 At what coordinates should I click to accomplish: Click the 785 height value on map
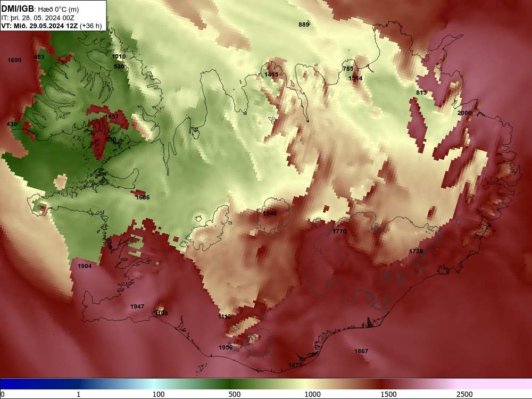click(348, 68)
